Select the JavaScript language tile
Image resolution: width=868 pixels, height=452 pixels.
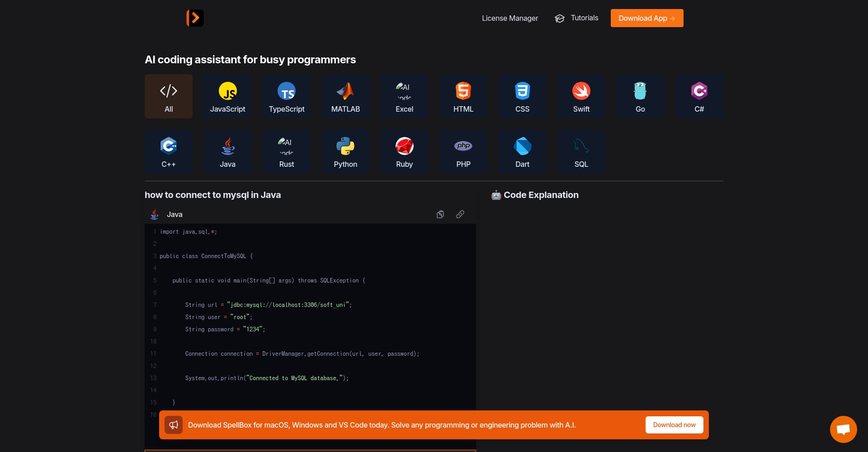pos(227,97)
